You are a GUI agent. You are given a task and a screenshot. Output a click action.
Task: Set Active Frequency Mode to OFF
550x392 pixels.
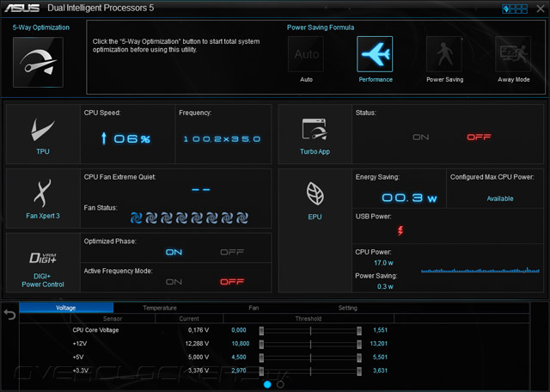pos(232,282)
